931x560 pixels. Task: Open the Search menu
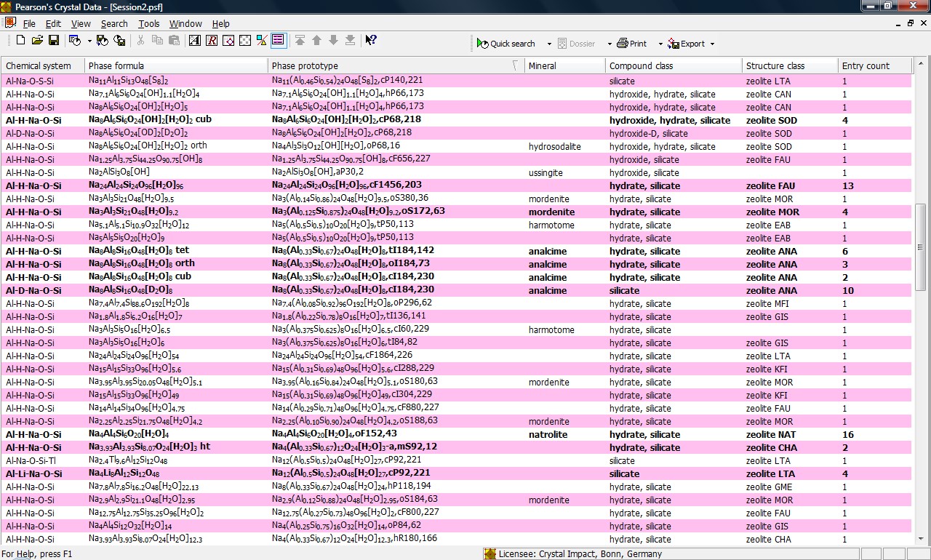114,24
